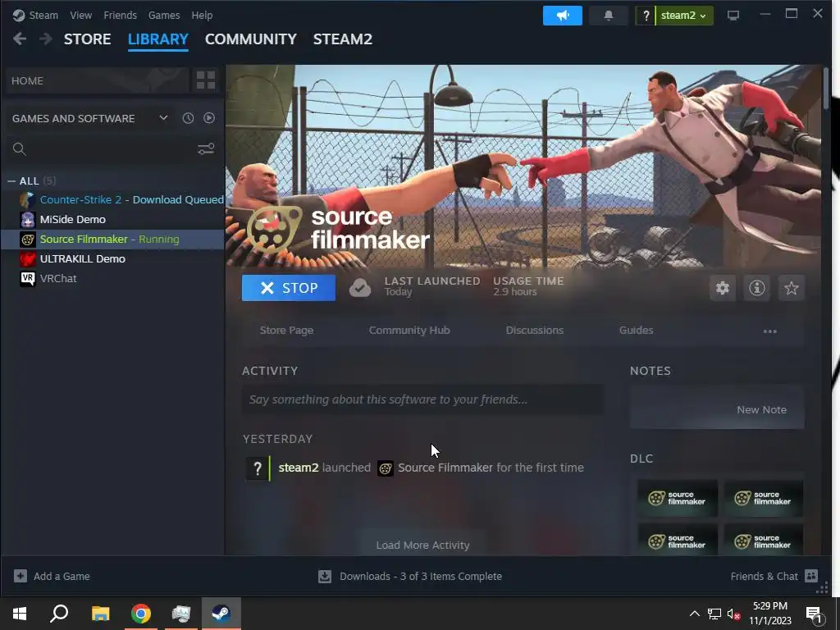This screenshot has width=840, height=630.
Task: Select ULTRAKILL Demo in the library list
Action: 112,258
